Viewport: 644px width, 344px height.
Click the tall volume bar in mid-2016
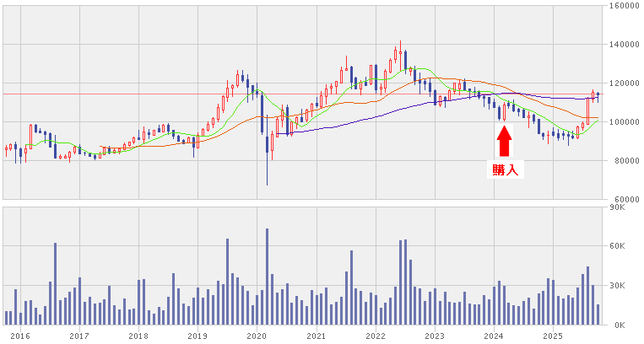(x=55, y=283)
